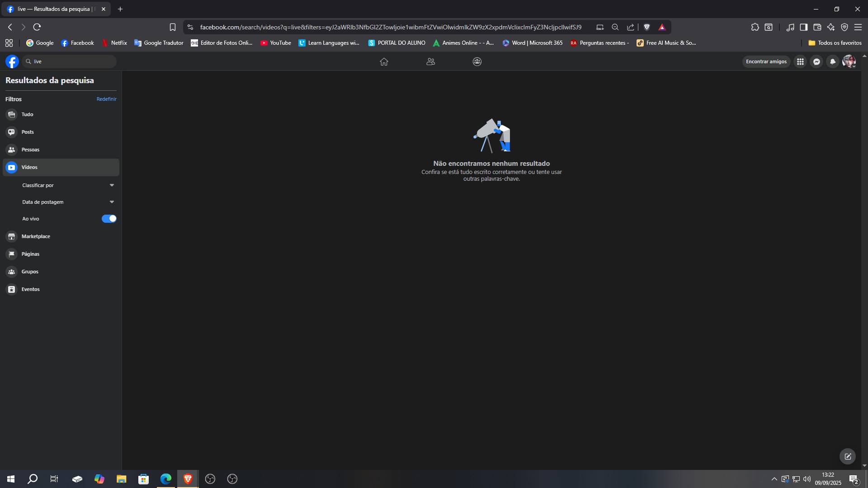Expand the Classificar por dropdown
The height and width of the screenshot is (488, 868).
68,185
